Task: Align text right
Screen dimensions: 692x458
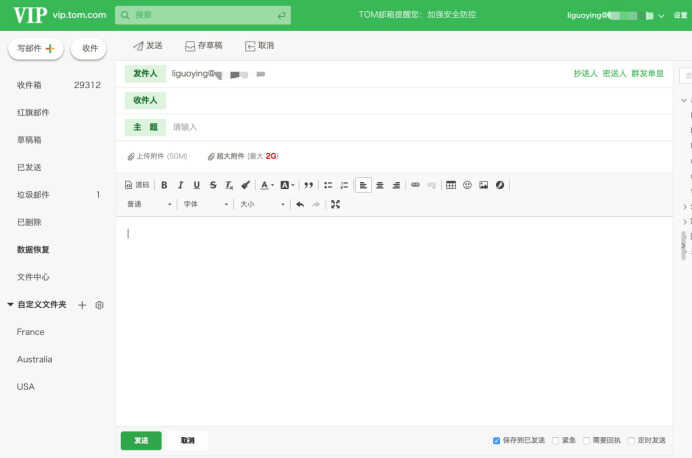Action: point(396,185)
